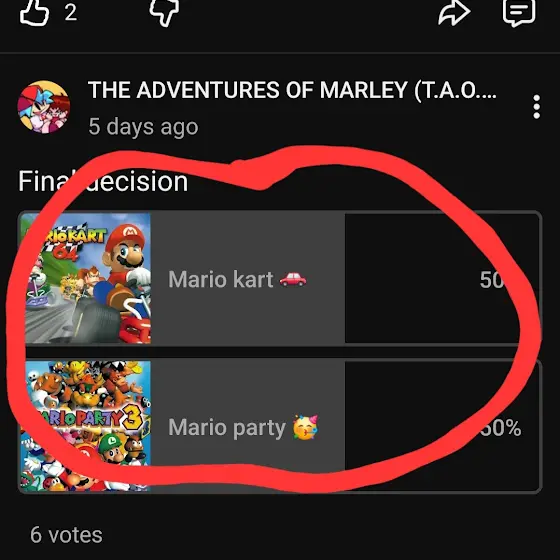Viewport: 560px width, 560px height.
Task: Tap the Final decision post text
Action: [103, 181]
